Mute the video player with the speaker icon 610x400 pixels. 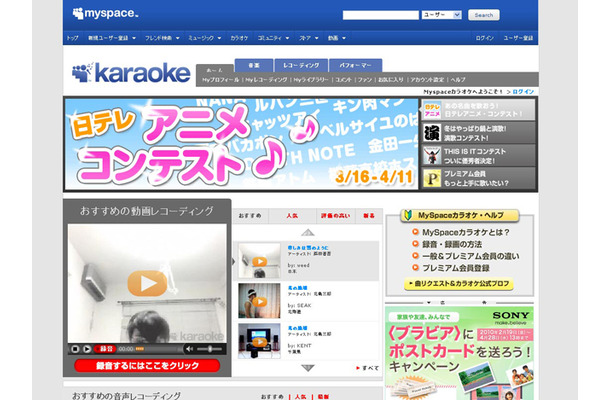point(189,349)
